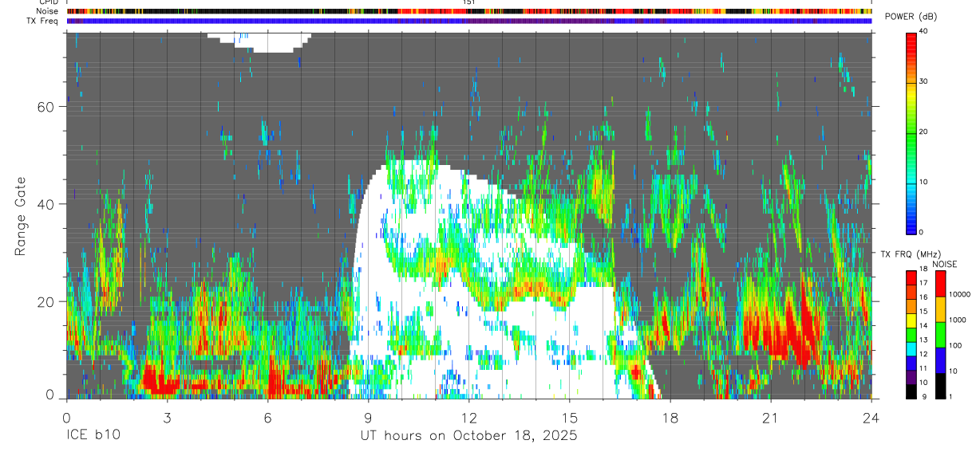Click the '1000' value on the NOISE scale

click(x=958, y=320)
